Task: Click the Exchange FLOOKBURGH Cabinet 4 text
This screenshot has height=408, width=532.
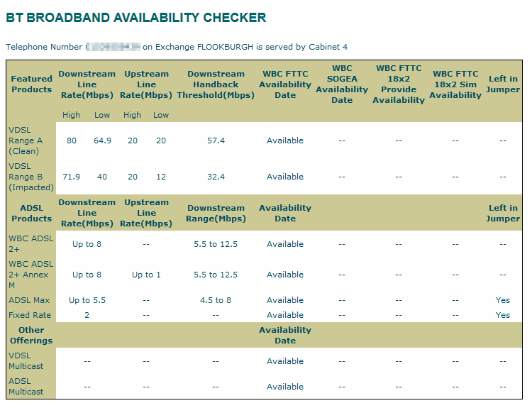Action: [245, 47]
